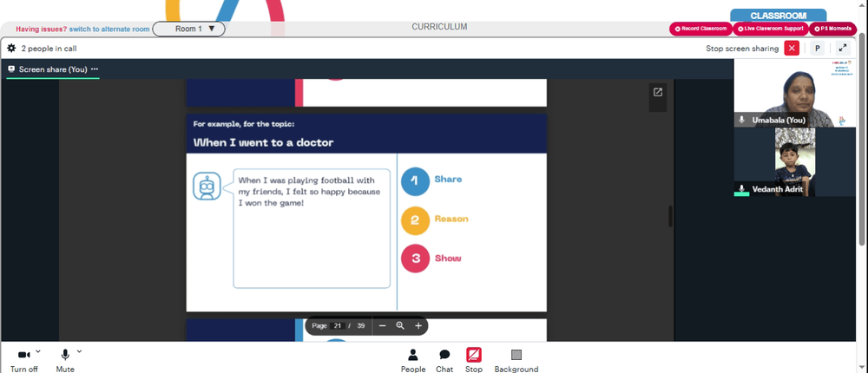Viewport: 868px width, 373px height.
Task: Click the Record Classroom button
Action: pyautogui.click(x=700, y=29)
